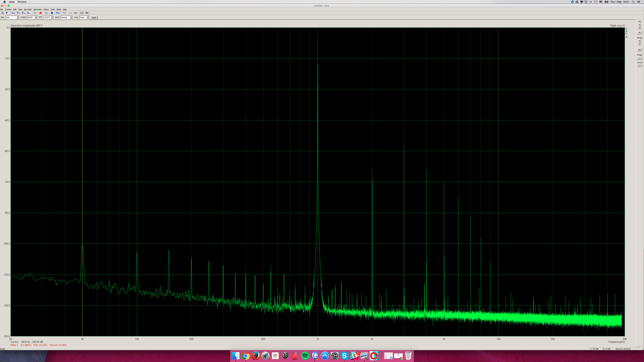Click the Fit button in right panel

(639, 32)
